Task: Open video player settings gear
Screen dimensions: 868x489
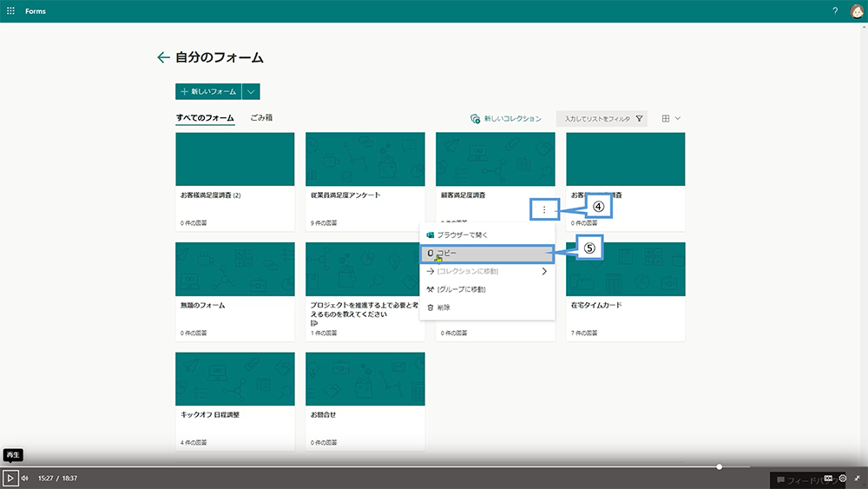Action: pos(843,478)
